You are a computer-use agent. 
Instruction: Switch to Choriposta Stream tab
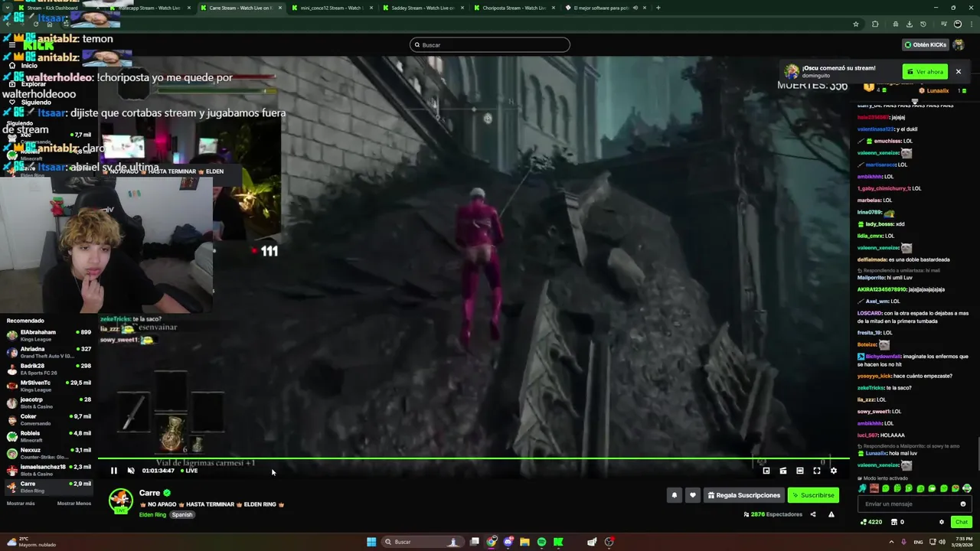[x=514, y=8]
